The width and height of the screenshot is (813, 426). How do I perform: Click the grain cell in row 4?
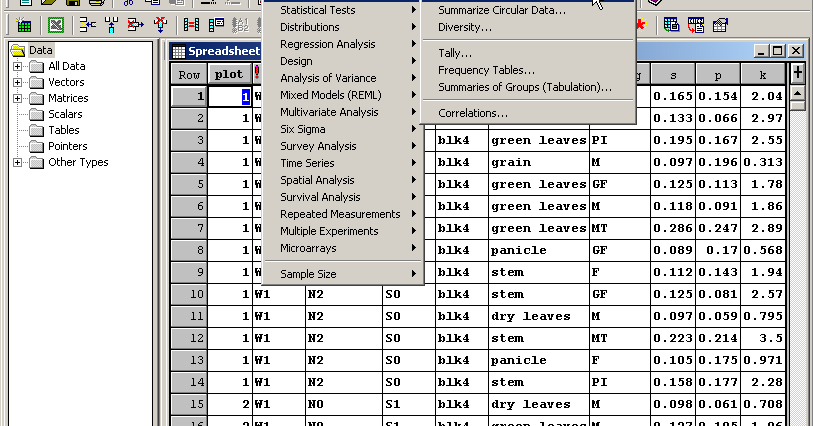coord(538,162)
